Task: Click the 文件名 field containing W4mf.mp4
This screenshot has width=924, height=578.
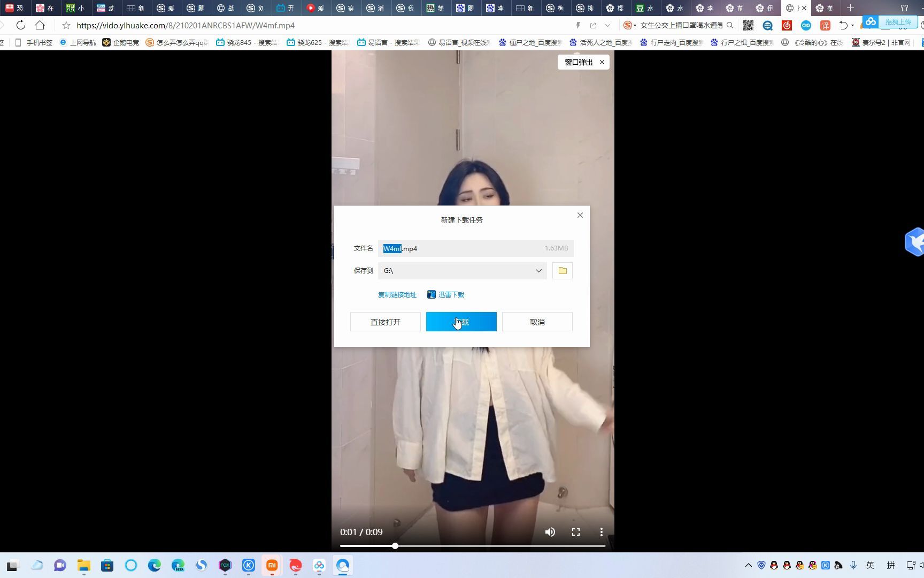Action: (475, 248)
